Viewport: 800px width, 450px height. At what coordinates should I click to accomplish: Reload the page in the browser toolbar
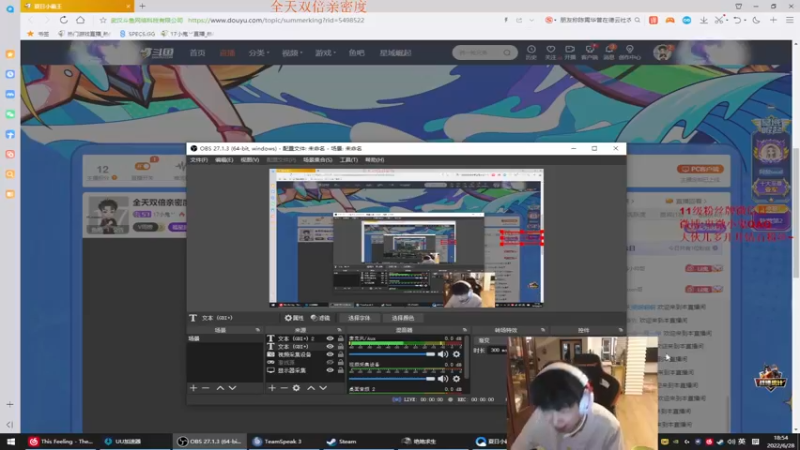click(x=63, y=20)
